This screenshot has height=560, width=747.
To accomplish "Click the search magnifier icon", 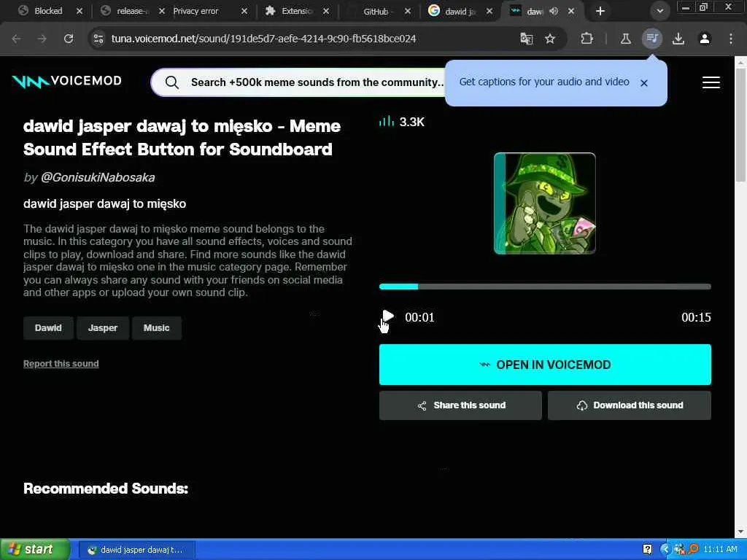I will (172, 82).
